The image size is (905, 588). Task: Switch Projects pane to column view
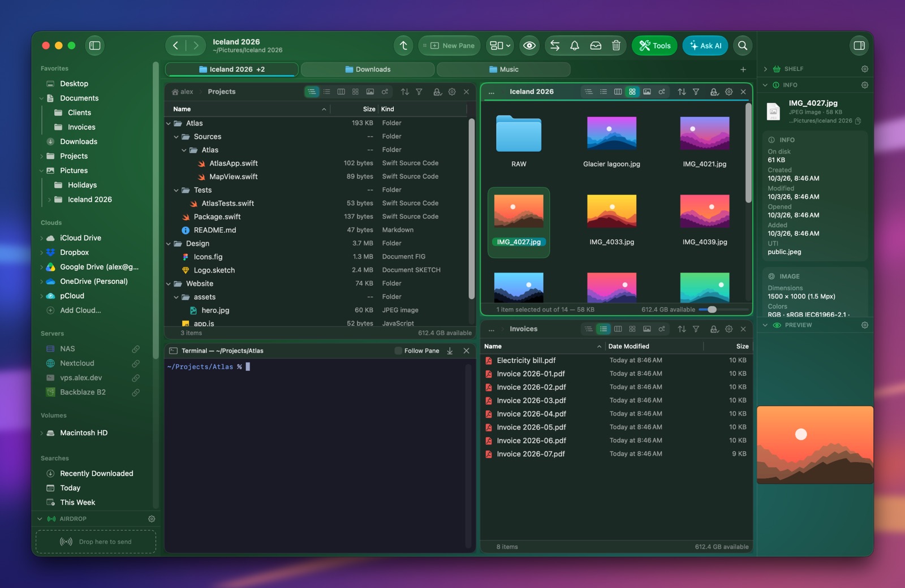click(341, 92)
